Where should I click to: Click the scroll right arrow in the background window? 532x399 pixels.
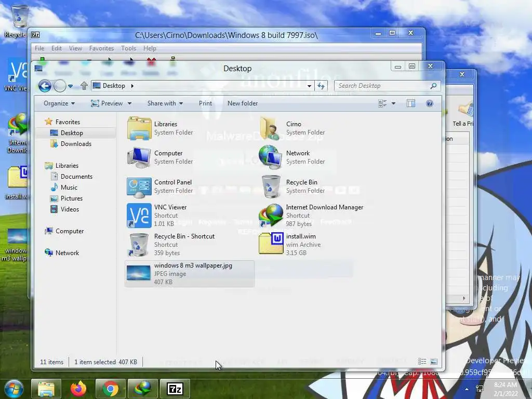[464, 299]
